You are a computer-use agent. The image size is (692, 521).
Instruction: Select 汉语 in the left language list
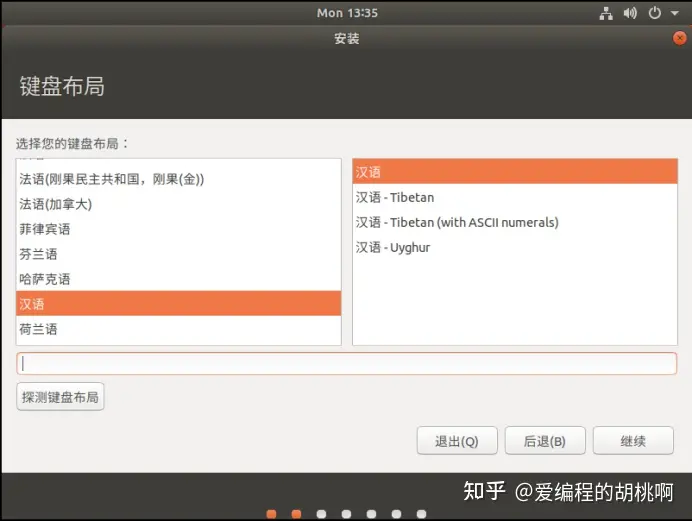179,304
